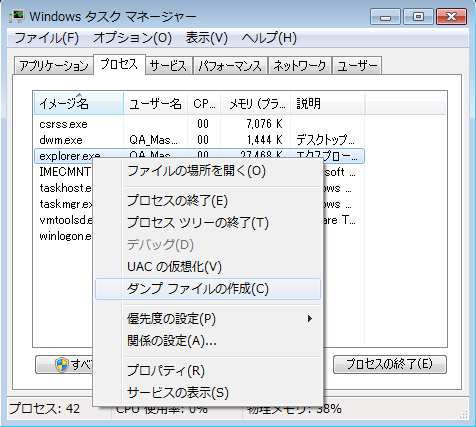Select the explorer.exe process row
Image resolution: width=476 pixels, height=427 pixels.
tap(199, 155)
